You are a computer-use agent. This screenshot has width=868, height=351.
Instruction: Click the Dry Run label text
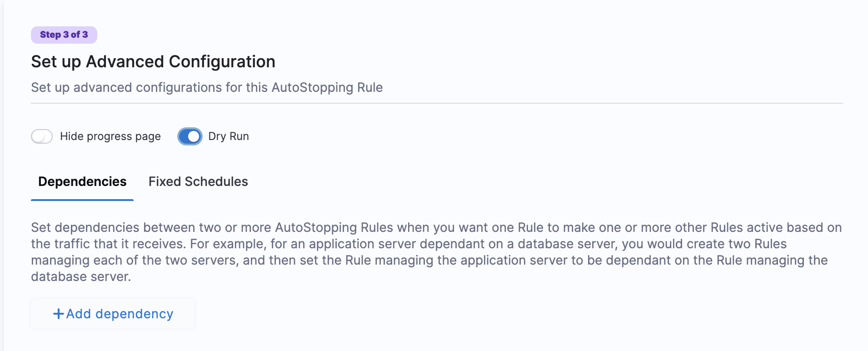click(228, 136)
